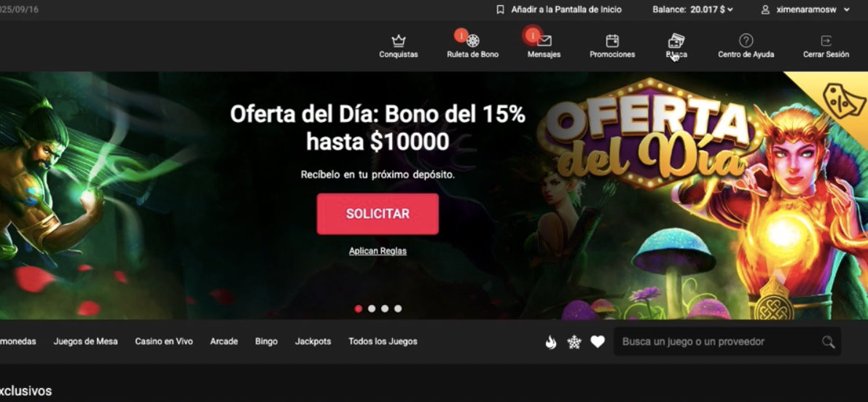Click the SOLICITAR button
This screenshot has height=402, width=868.
[x=378, y=214]
